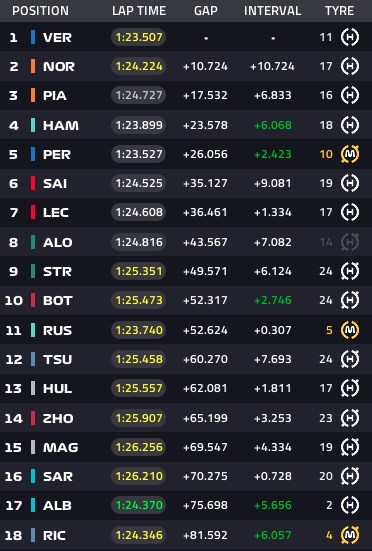Select the INTERVAL column header

[272, 11]
